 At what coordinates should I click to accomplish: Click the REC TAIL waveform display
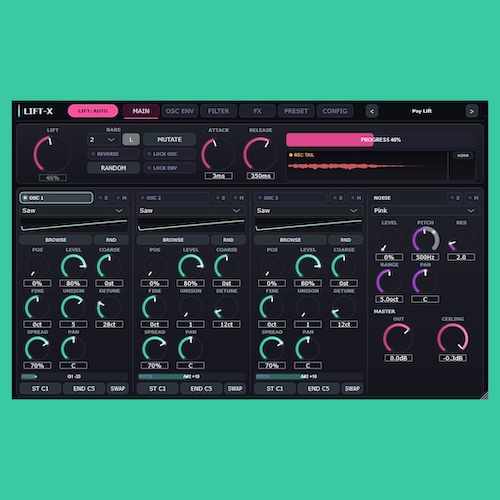pyautogui.click(x=367, y=166)
